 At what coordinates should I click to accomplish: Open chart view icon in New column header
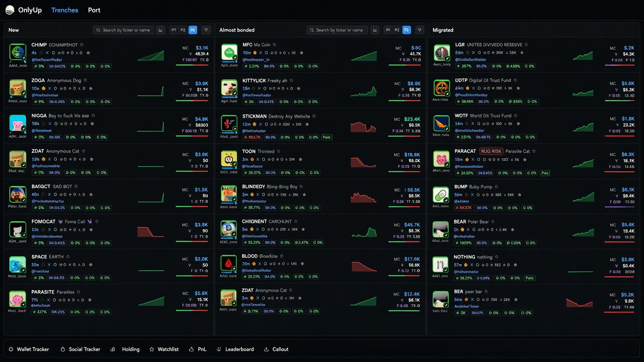pyautogui.click(x=160, y=30)
